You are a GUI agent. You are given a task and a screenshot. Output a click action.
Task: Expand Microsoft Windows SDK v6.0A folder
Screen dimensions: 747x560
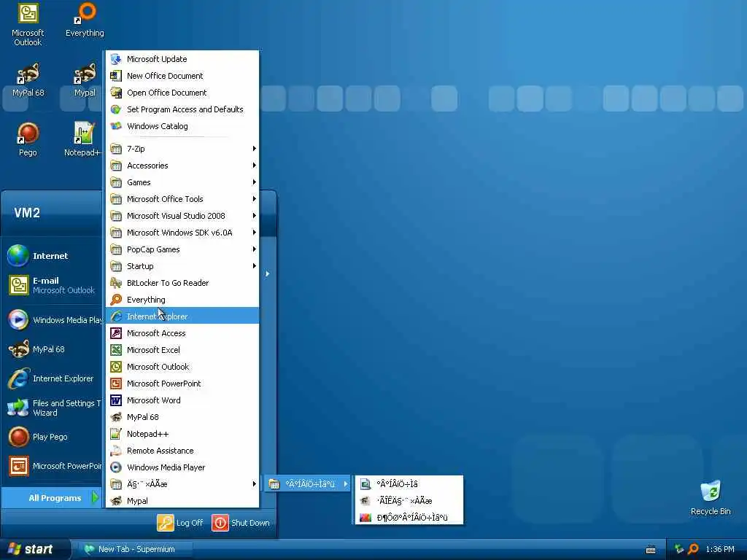tap(182, 233)
